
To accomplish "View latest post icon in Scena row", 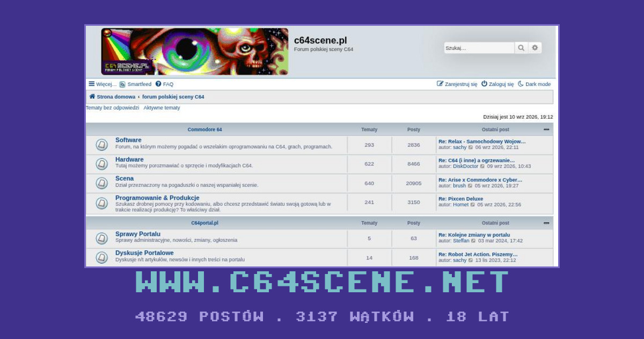I will [x=470, y=186].
